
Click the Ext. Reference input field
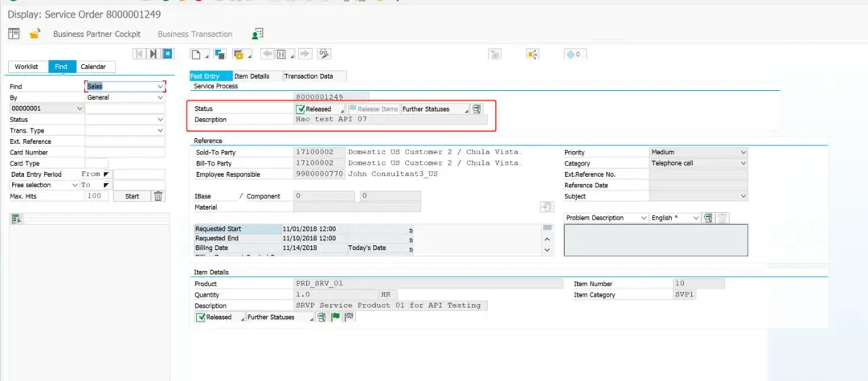tap(125, 141)
